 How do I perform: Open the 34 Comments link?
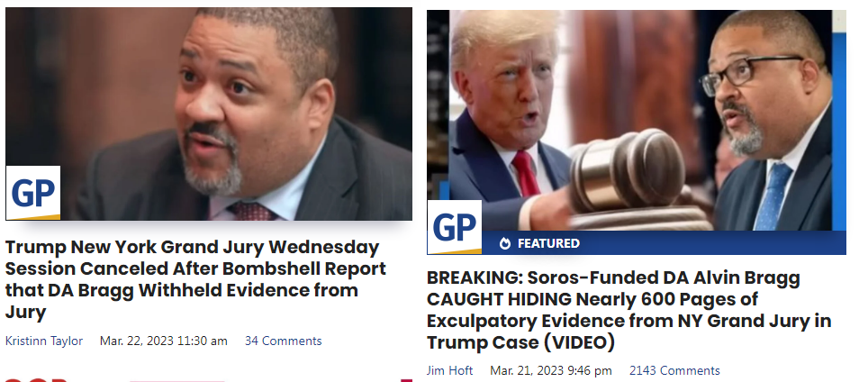283,341
